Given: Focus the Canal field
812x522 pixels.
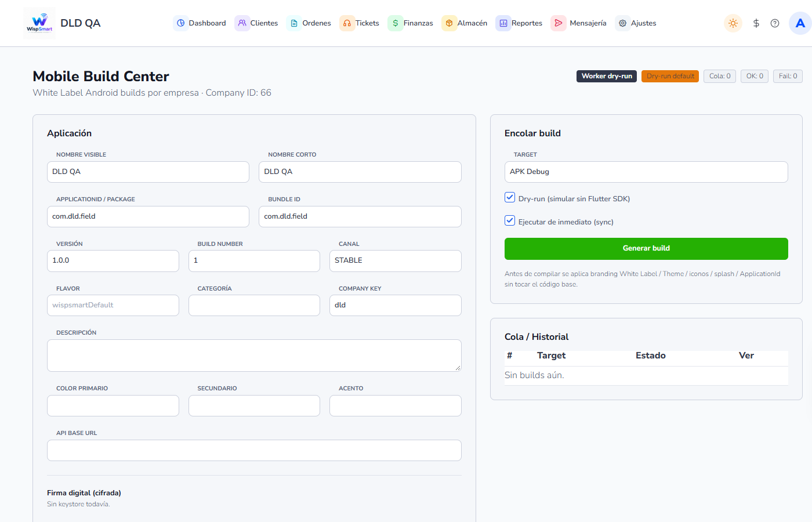Looking at the screenshot, I should [396, 260].
